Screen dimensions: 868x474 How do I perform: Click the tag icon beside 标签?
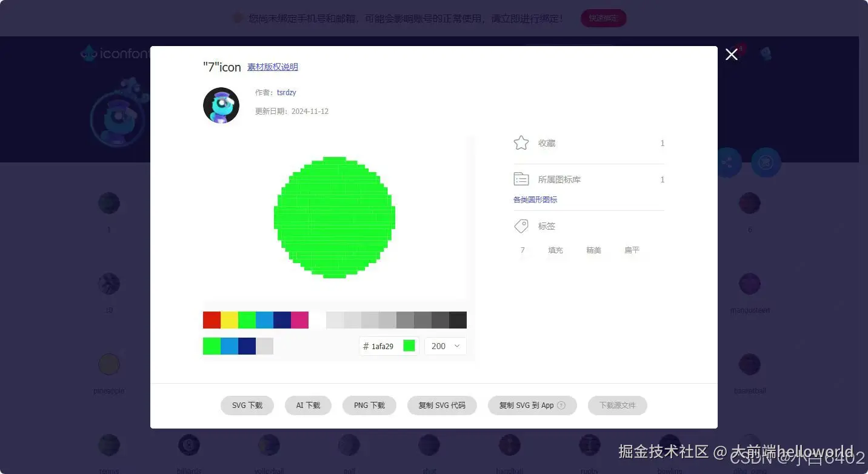point(521,225)
